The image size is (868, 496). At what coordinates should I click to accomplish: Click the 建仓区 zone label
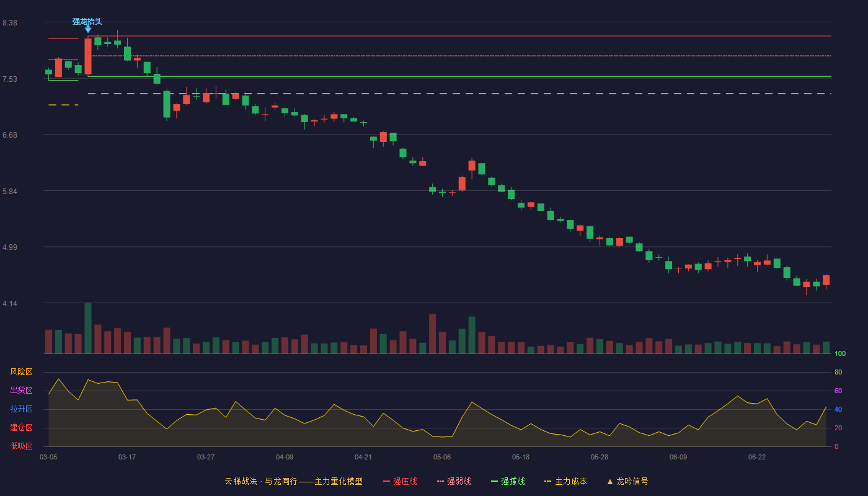[x=21, y=428]
